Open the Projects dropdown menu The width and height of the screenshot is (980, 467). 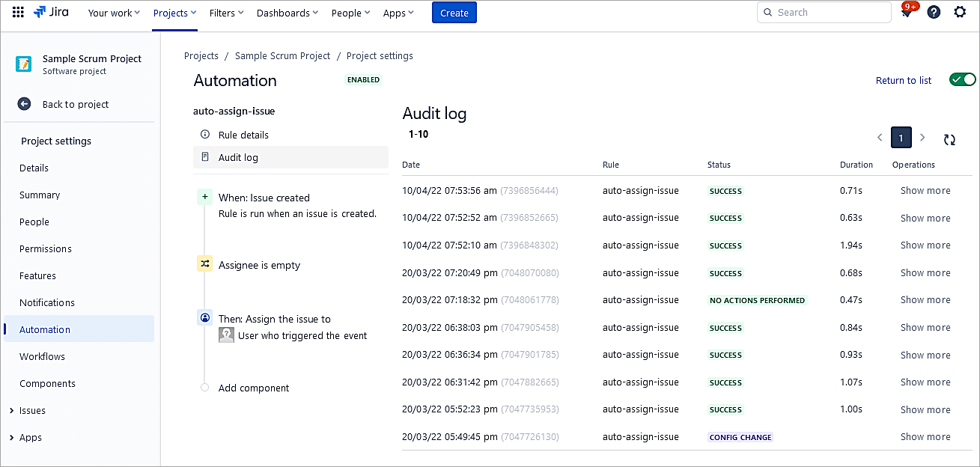tap(174, 13)
